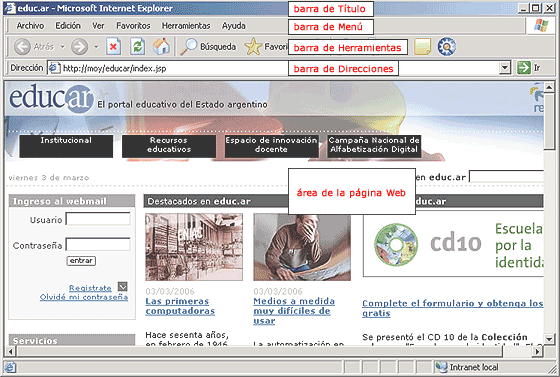Click the man reading newspaper thumbnail
The image size is (560, 377).
pyautogui.click(x=302, y=247)
